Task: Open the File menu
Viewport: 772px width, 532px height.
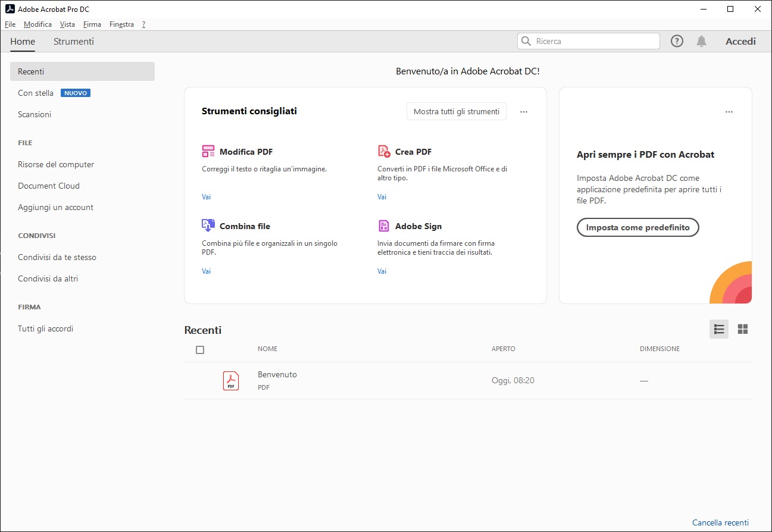Action: (10, 24)
